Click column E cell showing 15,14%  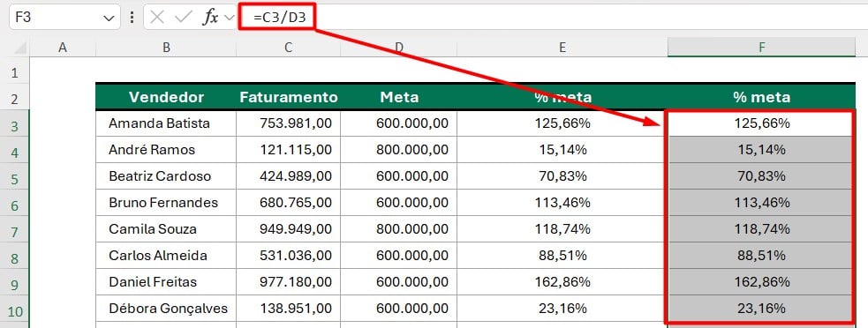pos(562,150)
